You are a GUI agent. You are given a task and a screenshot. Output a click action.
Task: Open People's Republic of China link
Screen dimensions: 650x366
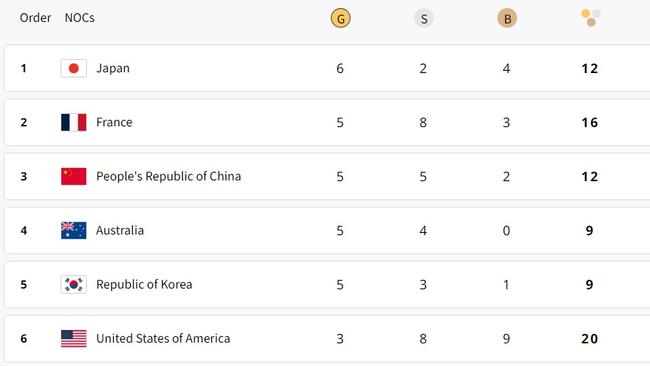[168, 177]
